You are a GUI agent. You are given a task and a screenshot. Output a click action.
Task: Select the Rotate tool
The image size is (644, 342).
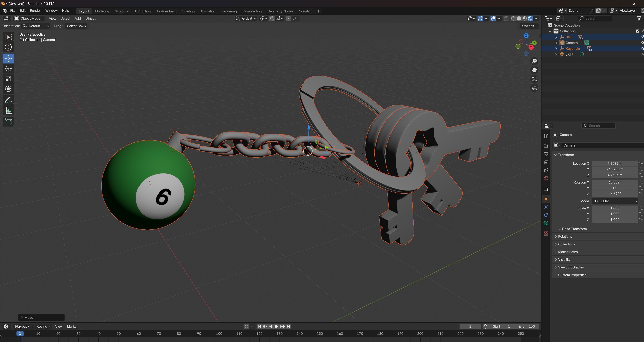pyautogui.click(x=8, y=69)
